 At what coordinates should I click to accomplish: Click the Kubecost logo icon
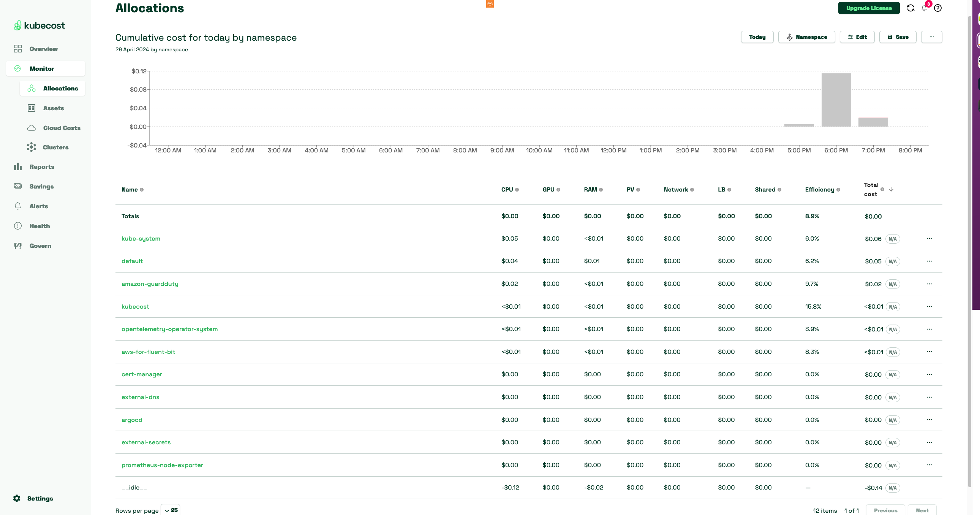pyautogui.click(x=17, y=25)
